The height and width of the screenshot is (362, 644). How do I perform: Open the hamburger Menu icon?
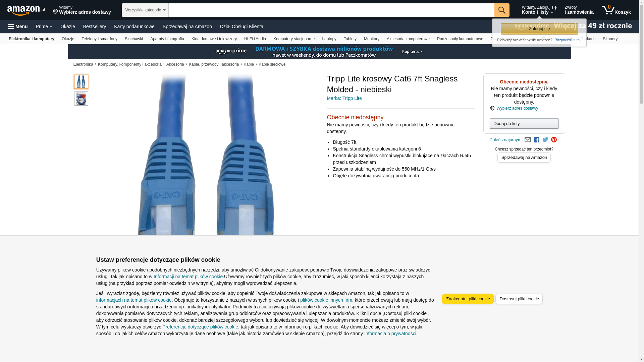click(18, 26)
